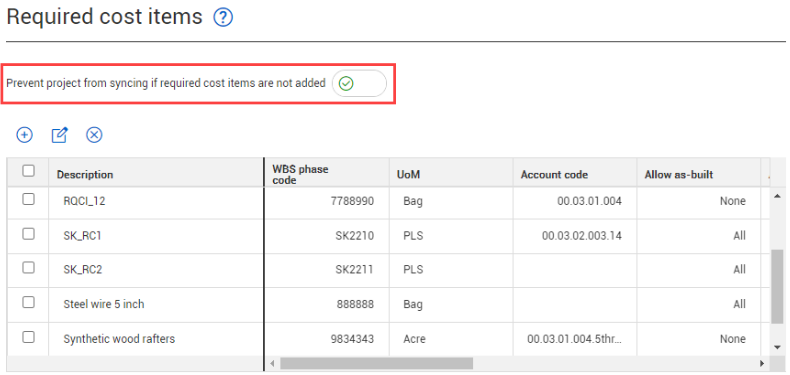Select the Steel wire 5 inch cell
This screenshot has height=375, width=790.
pos(156,304)
